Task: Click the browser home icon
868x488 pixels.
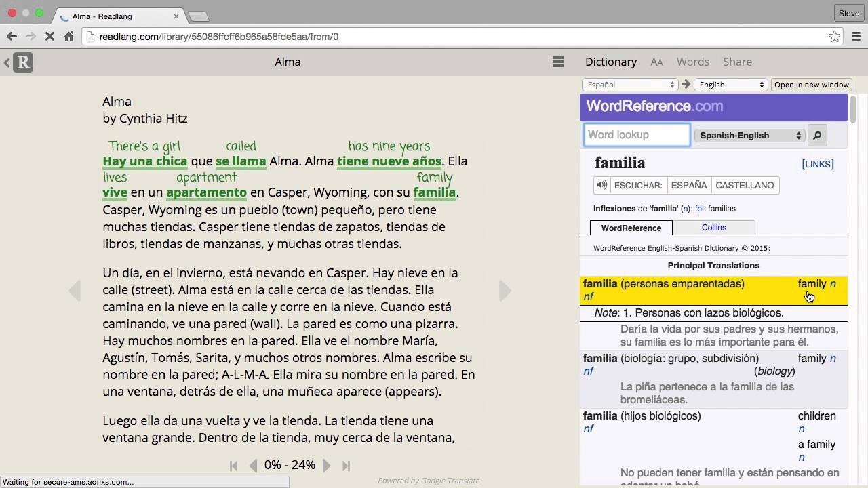Action: 68,37
